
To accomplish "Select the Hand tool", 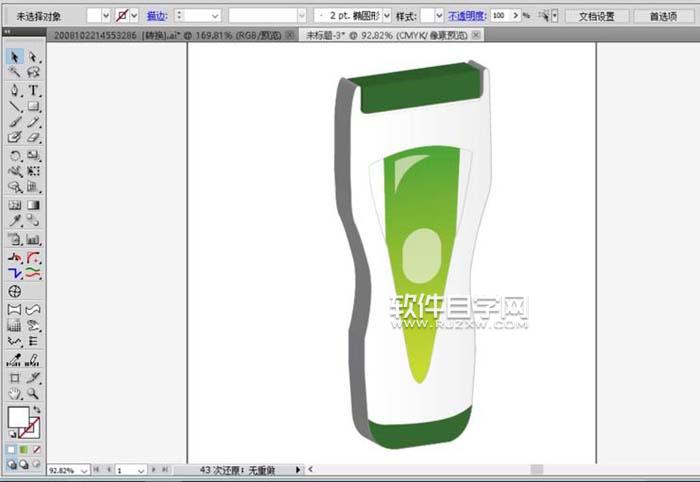I will point(15,394).
